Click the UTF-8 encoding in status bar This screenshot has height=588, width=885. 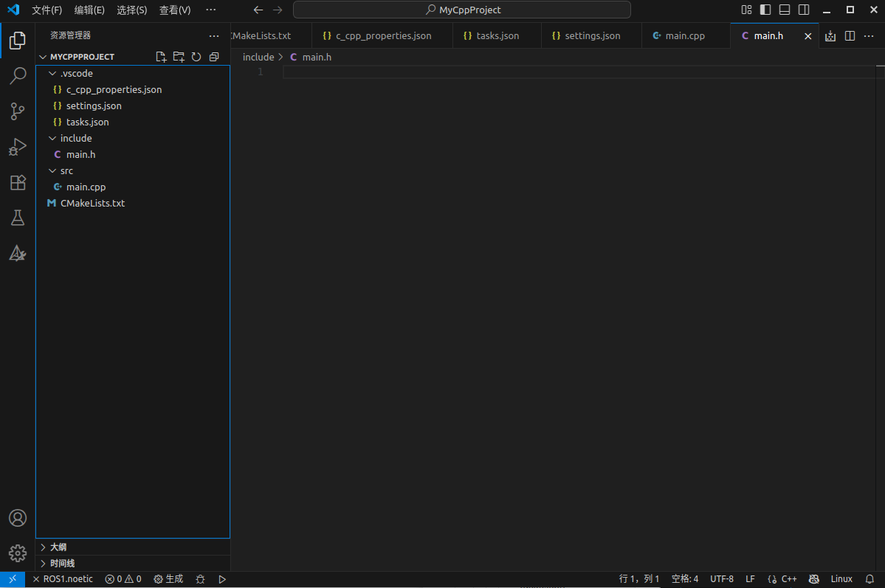point(721,579)
